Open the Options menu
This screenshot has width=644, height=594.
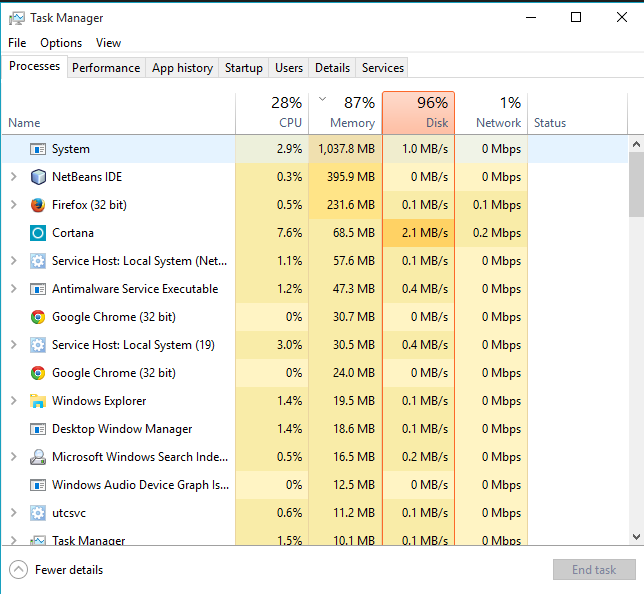tap(61, 43)
